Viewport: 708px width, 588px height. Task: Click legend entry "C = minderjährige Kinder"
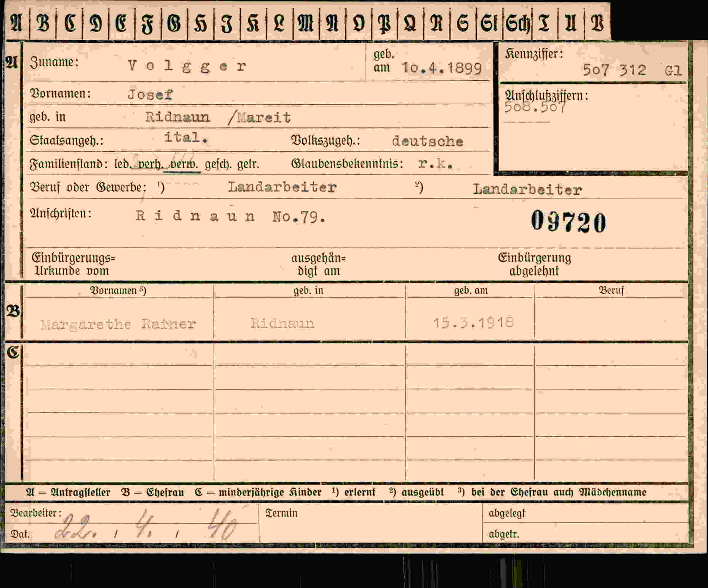[258, 492]
